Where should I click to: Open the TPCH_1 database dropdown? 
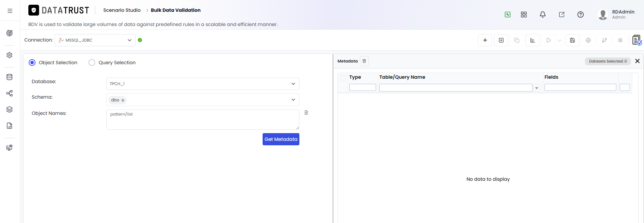(203, 84)
